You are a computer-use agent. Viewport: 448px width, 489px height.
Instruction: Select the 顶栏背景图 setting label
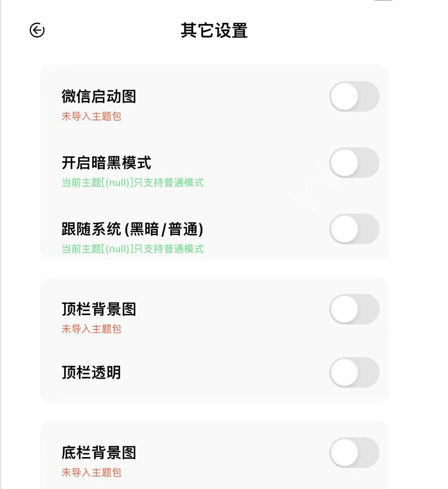pyautogui.click(x=99, y=309)
